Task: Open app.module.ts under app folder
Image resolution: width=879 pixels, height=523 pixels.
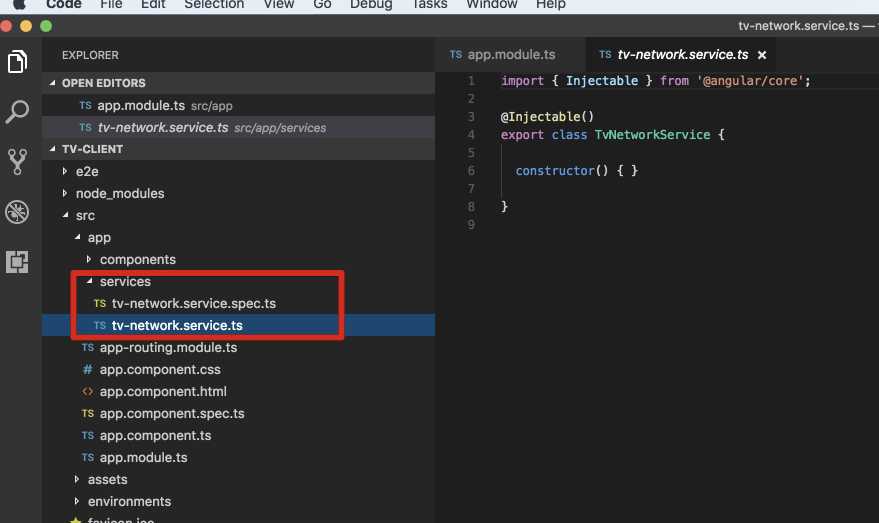Action: coord(238,457)
